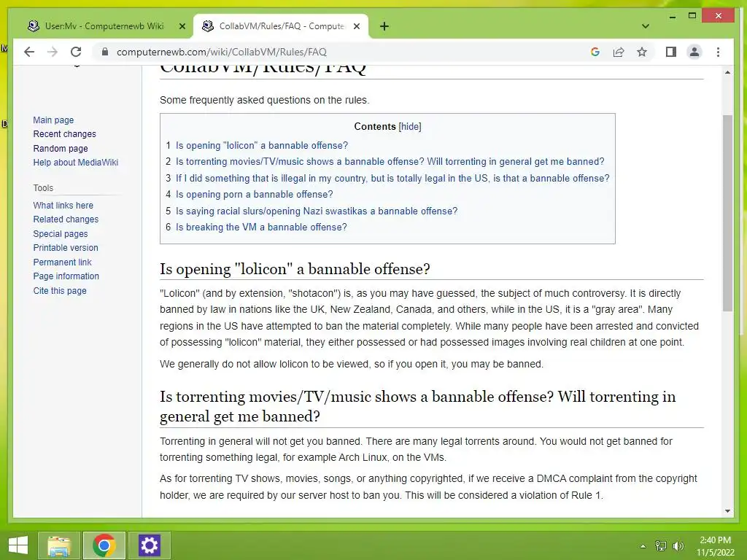This screenshot has height=560, width=747.
Task: View site security lock icon
Action: point(105,52)
